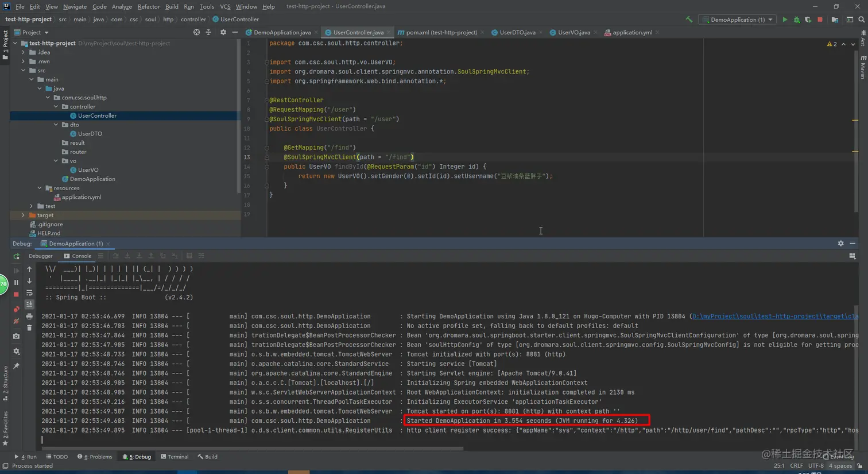
Task: Click the printer icon beside the console
Action: [29, 317]
